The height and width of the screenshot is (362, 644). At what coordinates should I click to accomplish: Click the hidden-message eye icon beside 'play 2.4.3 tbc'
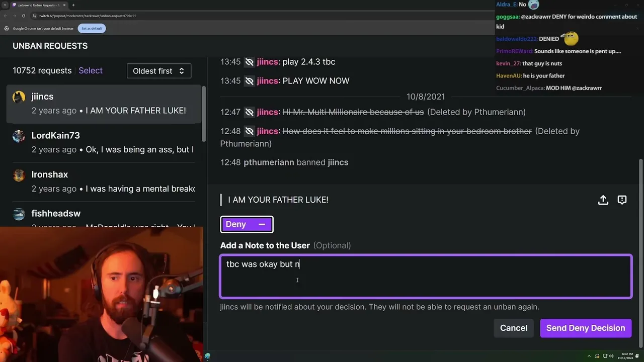click(249, 62)
